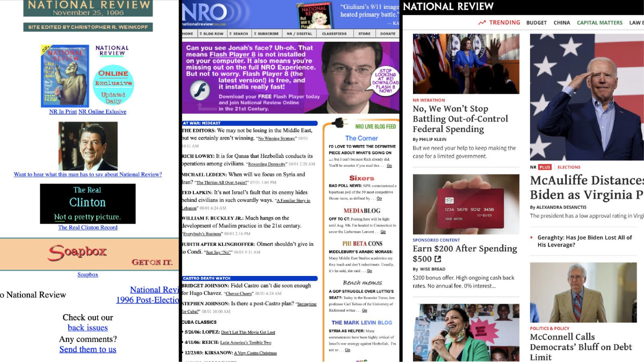Select the China trending topic
644x362 pixels.
[x=561, y=23]
